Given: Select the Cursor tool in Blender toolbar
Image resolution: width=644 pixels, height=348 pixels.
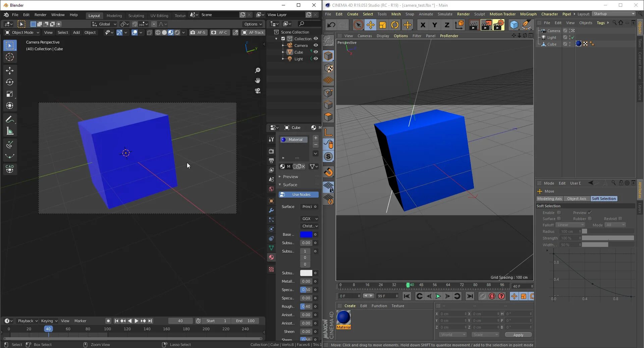Looking at the screenshot, I should pyautogui.click(x=10, y=57).
